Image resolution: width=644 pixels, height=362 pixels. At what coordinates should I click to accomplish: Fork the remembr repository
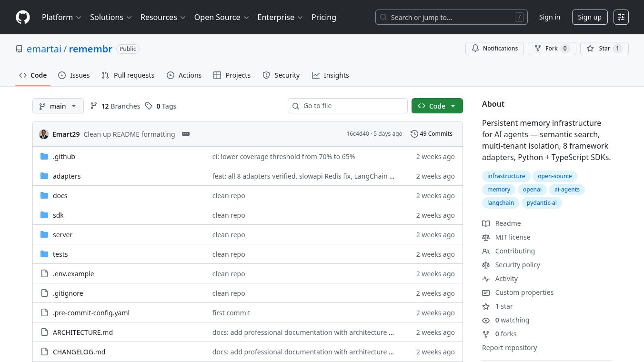click(x=552, y=49)
